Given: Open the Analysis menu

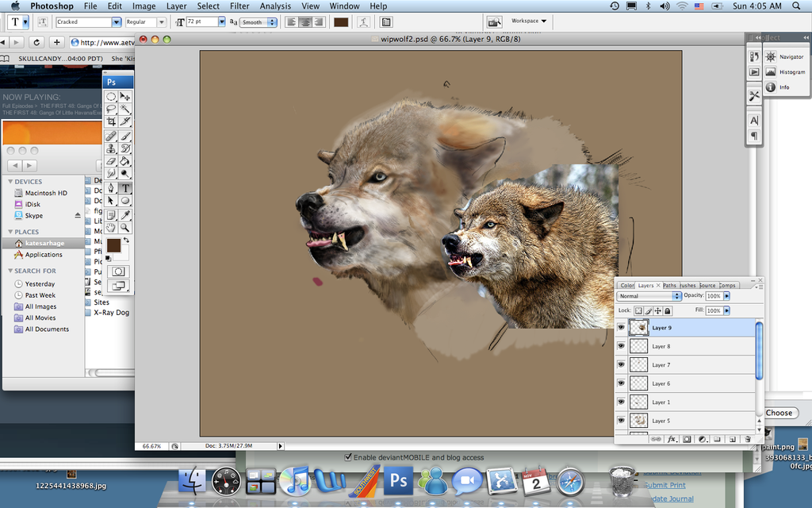Looking at the screenshot, I should point(275,6).
